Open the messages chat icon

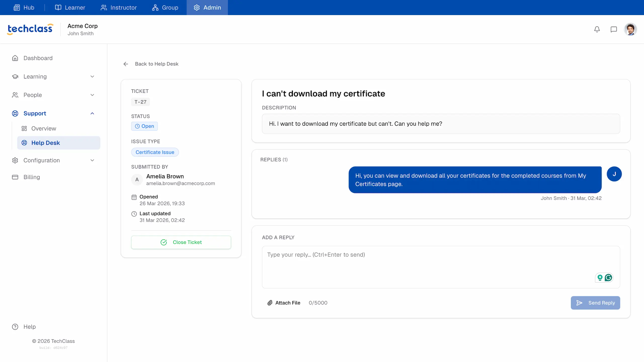pyautogui.click(x=614, y=29)
